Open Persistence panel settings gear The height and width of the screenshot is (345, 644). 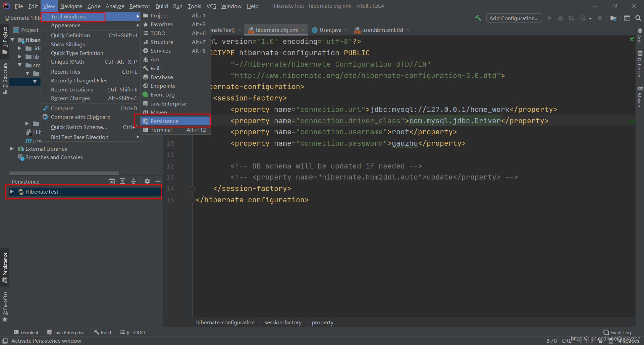pos(147,181)
